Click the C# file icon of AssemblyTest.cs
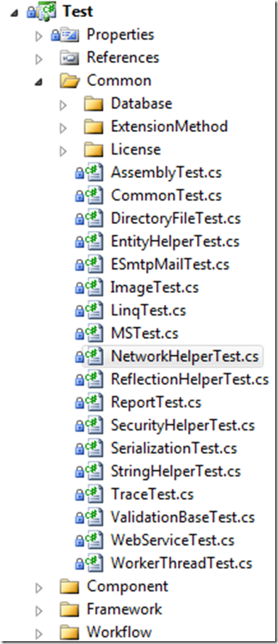Image resolution: width=278 pixels, height=644 pixels. 94,173
